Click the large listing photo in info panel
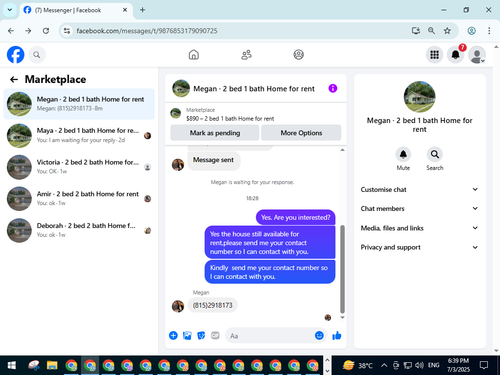The image size is (500, 375). pos(419,97)
